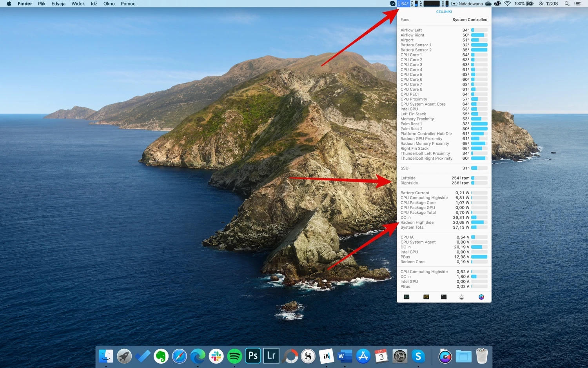
Task: Open the MEM memory monitor in the menu bar
Action: click(415, 4)
